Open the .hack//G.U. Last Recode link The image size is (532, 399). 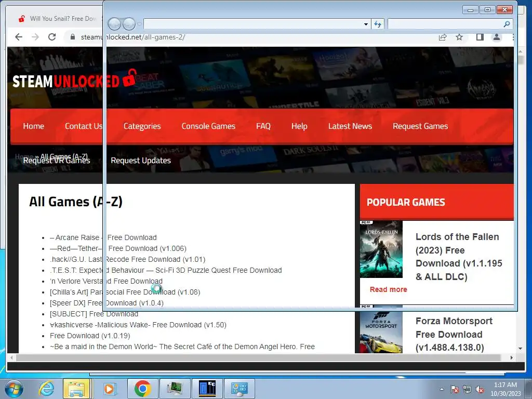coord(128,259)
